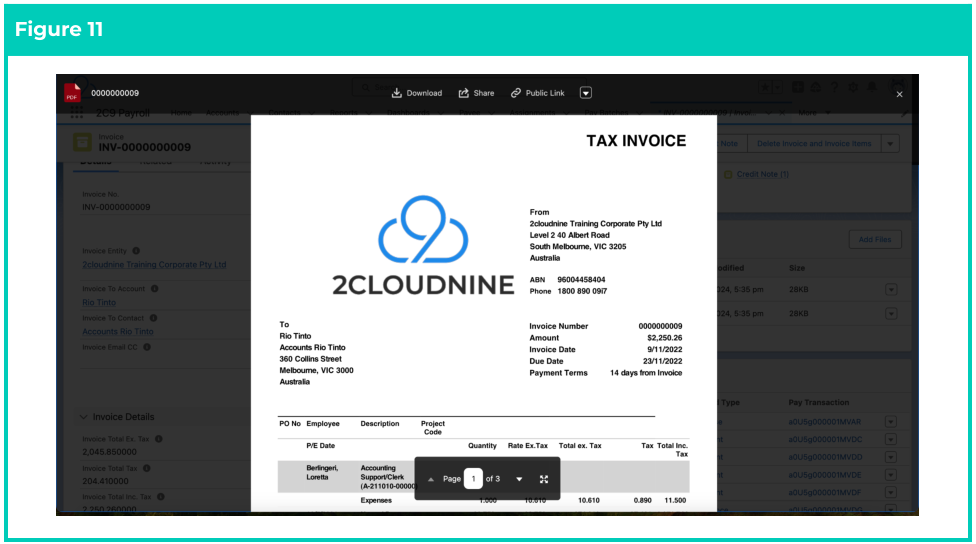Click the Share text label
This screenshot has width=976, height=544.
coord(484,93)
